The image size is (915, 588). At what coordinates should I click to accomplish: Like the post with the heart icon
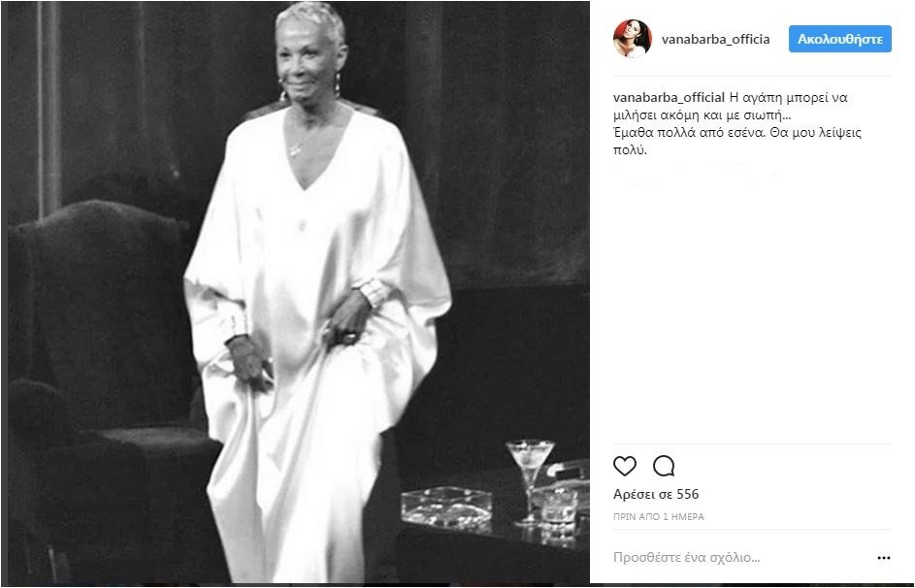(x=625, y=466)
